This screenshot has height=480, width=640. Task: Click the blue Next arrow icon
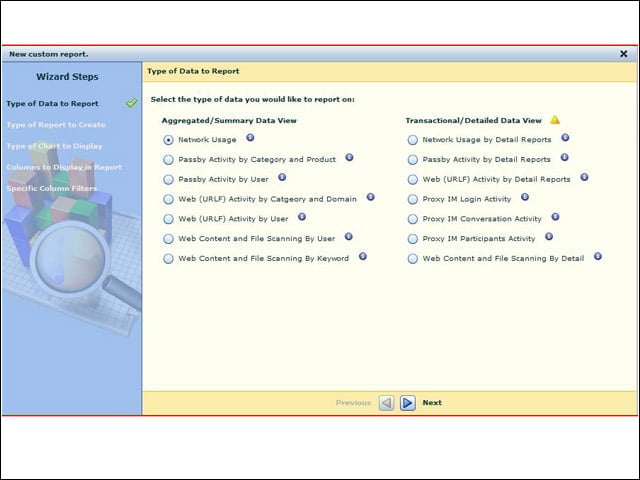click(407, 403)
